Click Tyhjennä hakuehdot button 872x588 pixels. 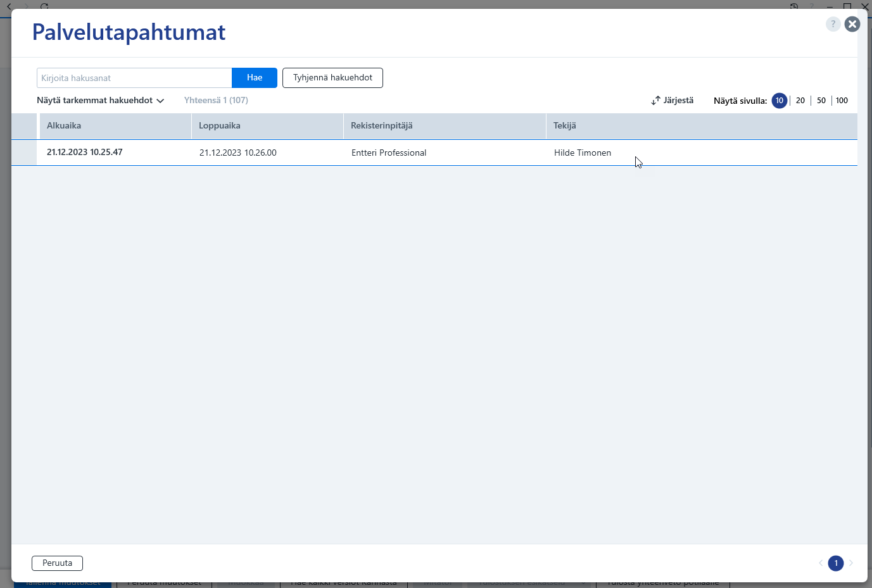332,78
